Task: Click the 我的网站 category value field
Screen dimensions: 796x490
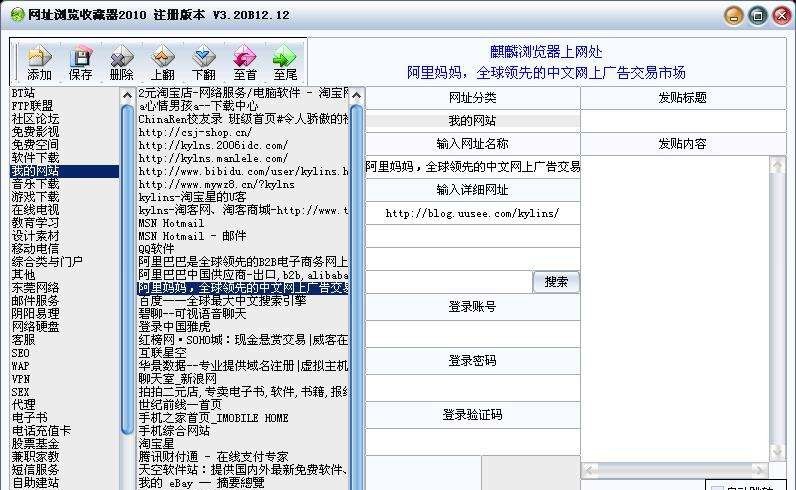Action: point(473,121)
